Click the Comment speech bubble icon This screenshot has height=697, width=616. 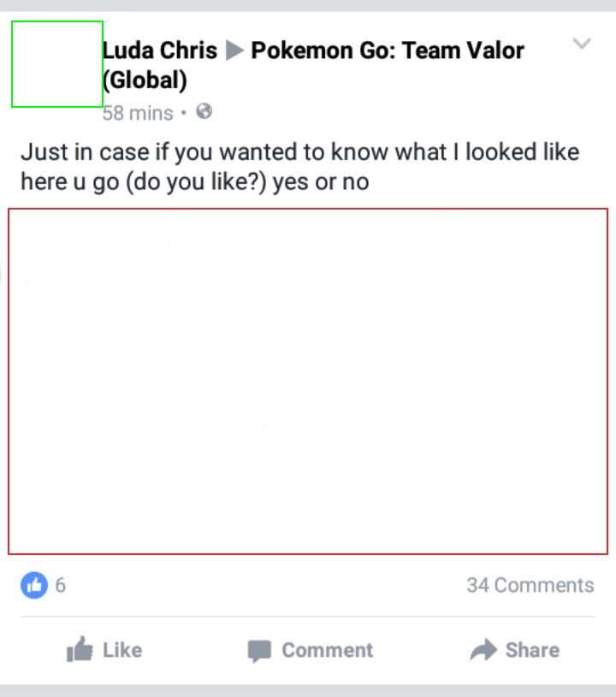(x=259, y=651)
